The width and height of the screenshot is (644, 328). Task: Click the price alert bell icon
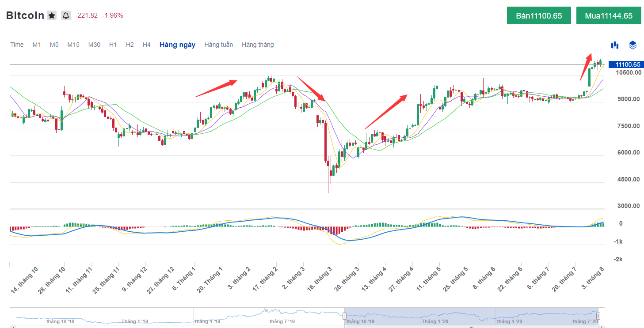[66, 16]
